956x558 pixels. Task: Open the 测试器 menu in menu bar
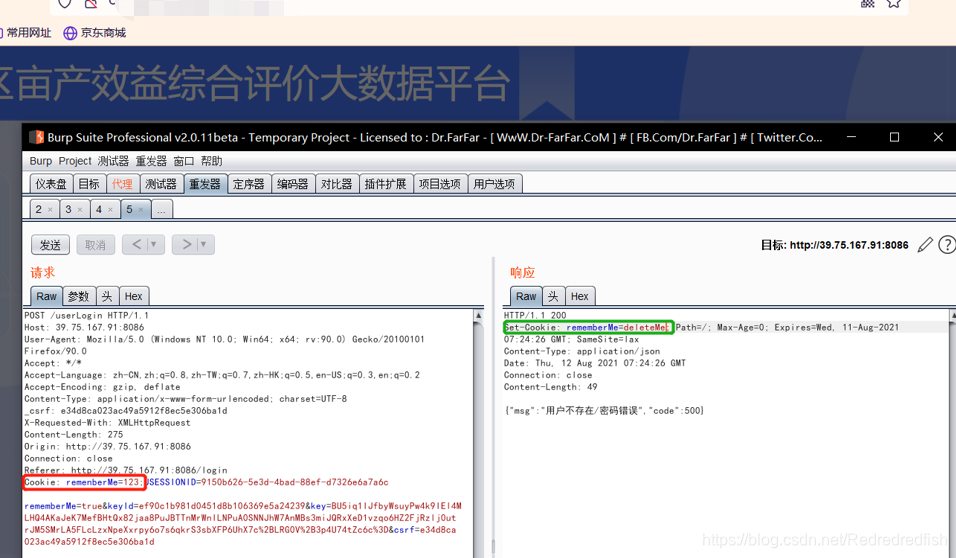click(113, 161)
